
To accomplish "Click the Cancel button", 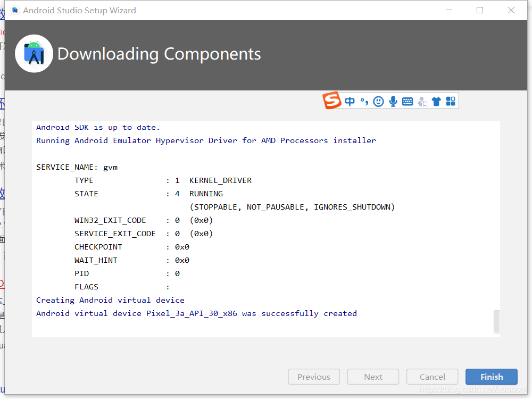I will (x=432, y=377).
